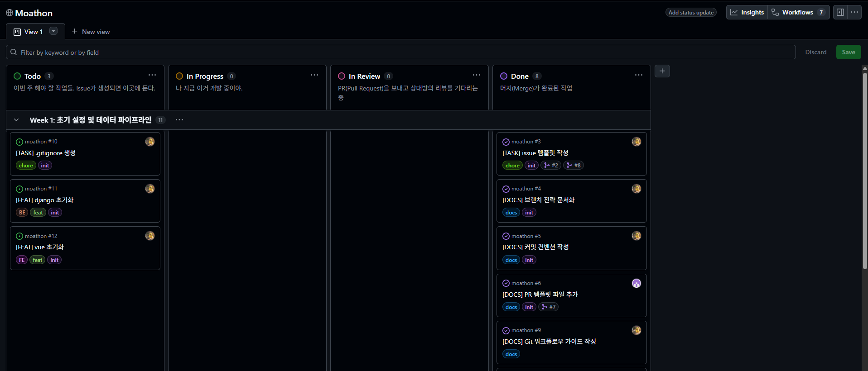
Task: Open linked pull request #7 badge
Action: (x=549, y=307)
